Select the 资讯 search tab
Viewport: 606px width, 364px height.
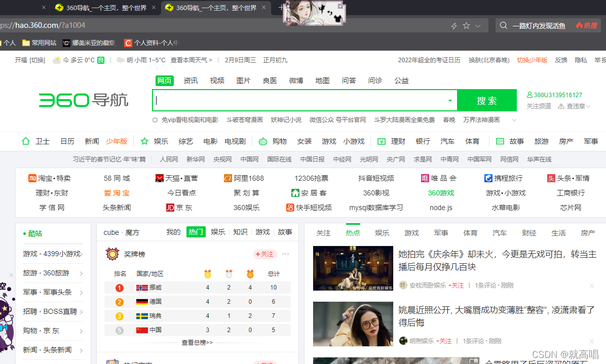191,80
